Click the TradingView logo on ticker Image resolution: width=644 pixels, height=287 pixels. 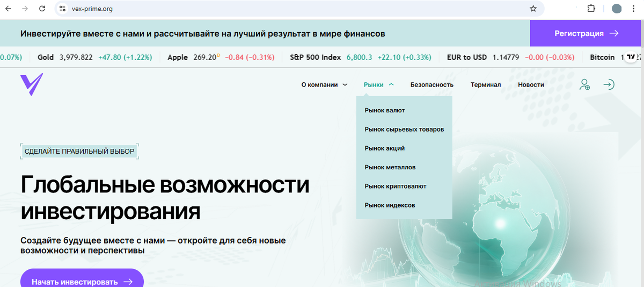(632, 57)
